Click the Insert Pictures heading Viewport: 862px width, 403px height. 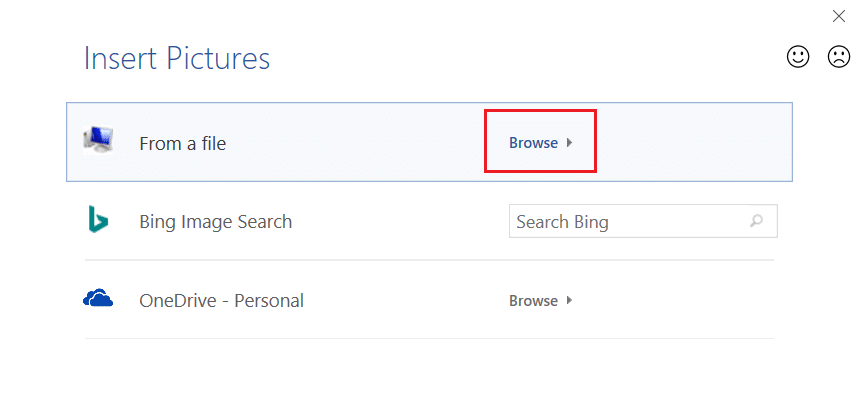click(177, 58)
